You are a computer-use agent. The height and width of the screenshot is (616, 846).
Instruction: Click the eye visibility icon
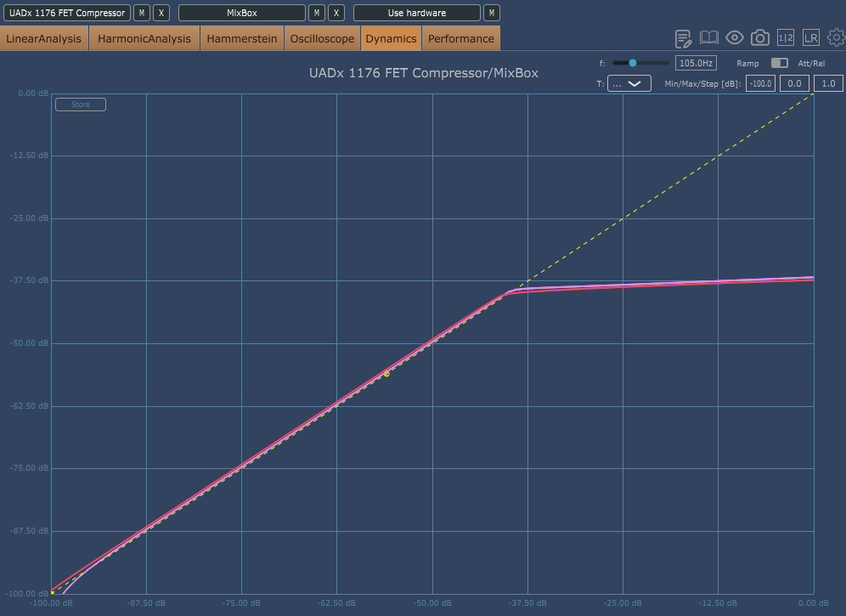pos(734,37)
